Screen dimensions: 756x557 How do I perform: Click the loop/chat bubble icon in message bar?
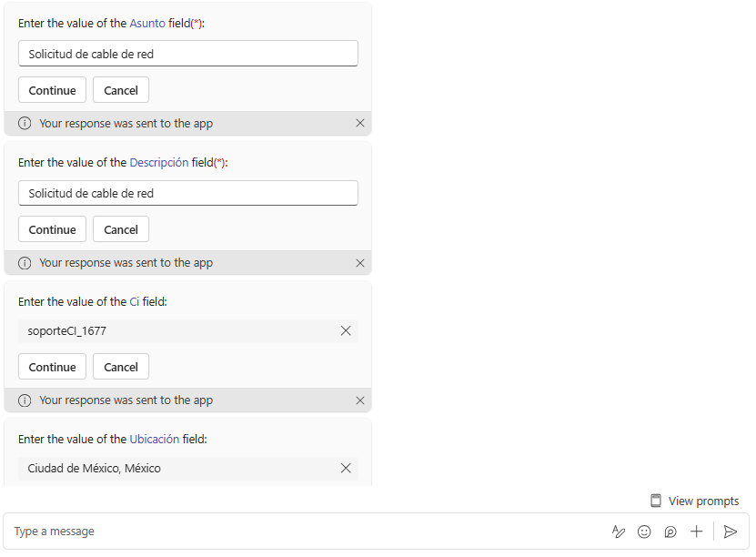click(670, 532)
